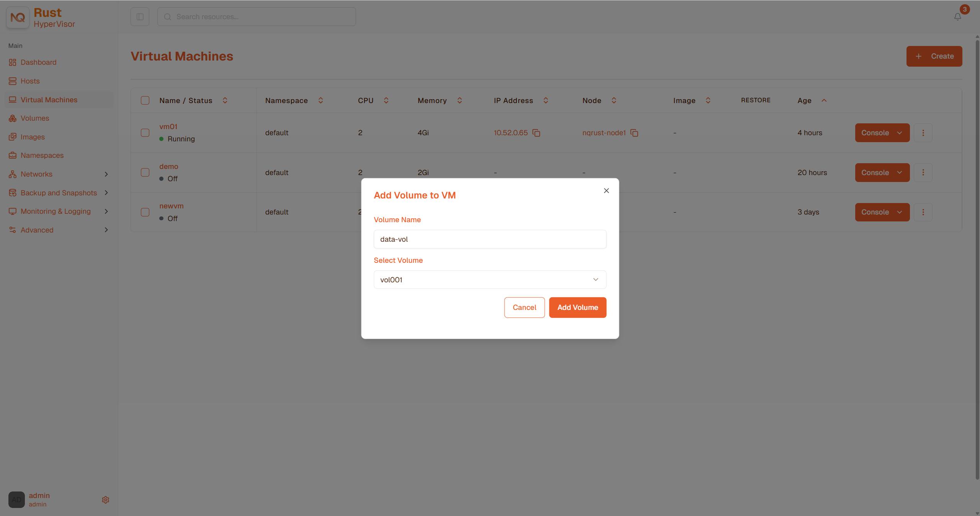Open newvm VM link
980x516 pixels.
point(171,206)
